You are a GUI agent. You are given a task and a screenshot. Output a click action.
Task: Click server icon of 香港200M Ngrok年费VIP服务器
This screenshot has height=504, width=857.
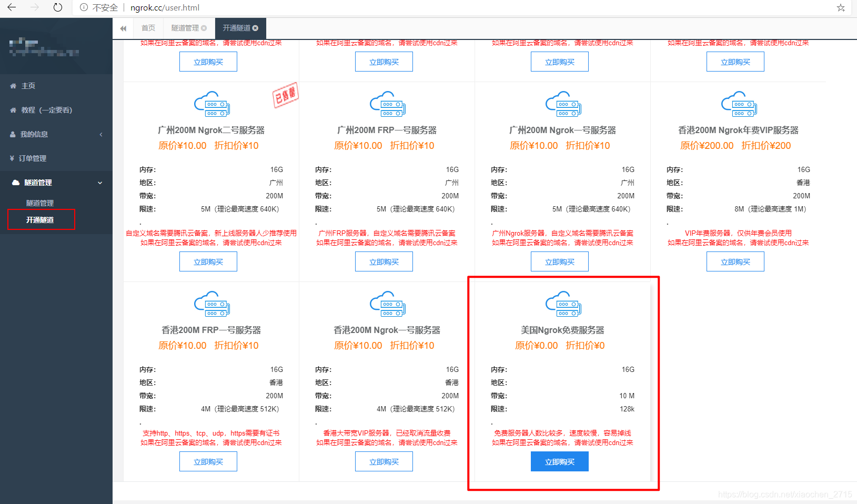739,104
